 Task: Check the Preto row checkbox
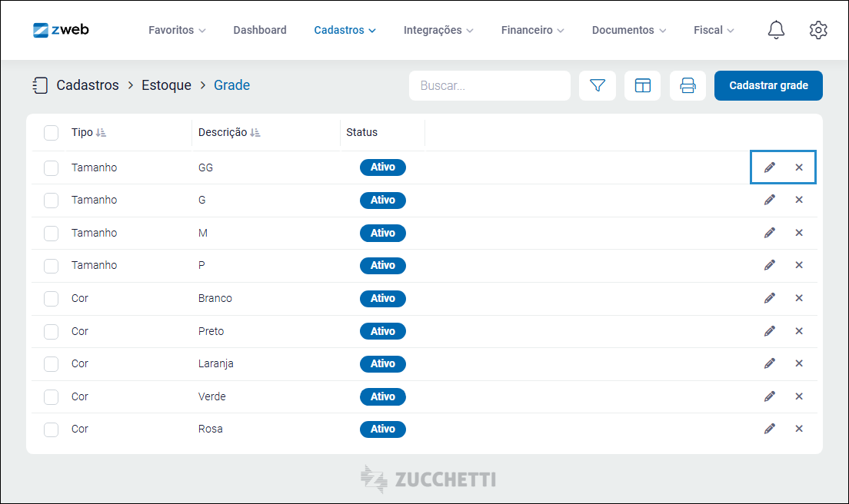click(51, 331)
